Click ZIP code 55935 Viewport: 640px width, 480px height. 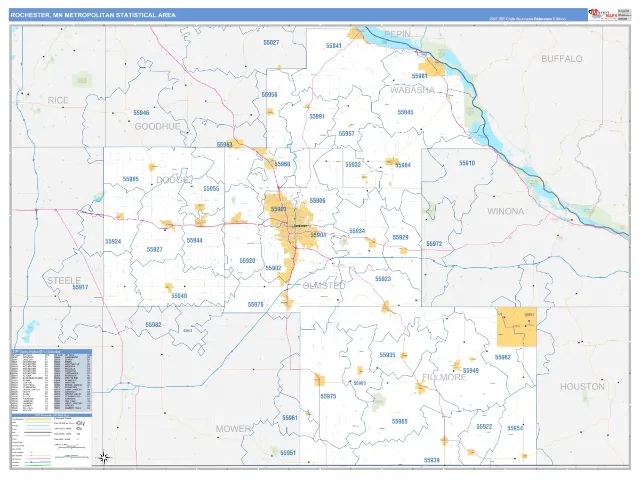pyautogui.click(x=387, y=355)
